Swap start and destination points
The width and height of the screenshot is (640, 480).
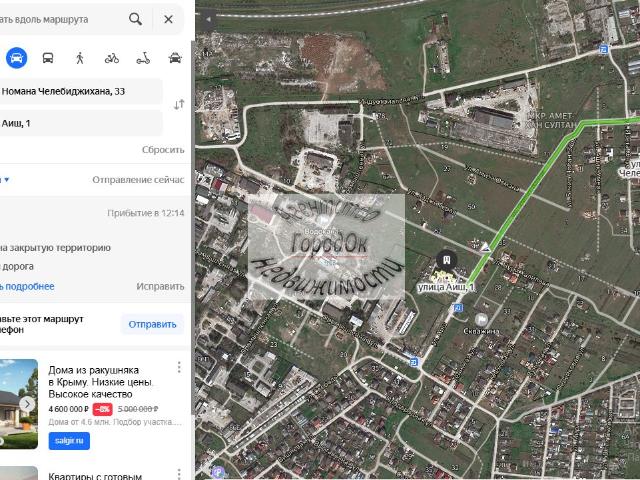(x=179, y=104)
